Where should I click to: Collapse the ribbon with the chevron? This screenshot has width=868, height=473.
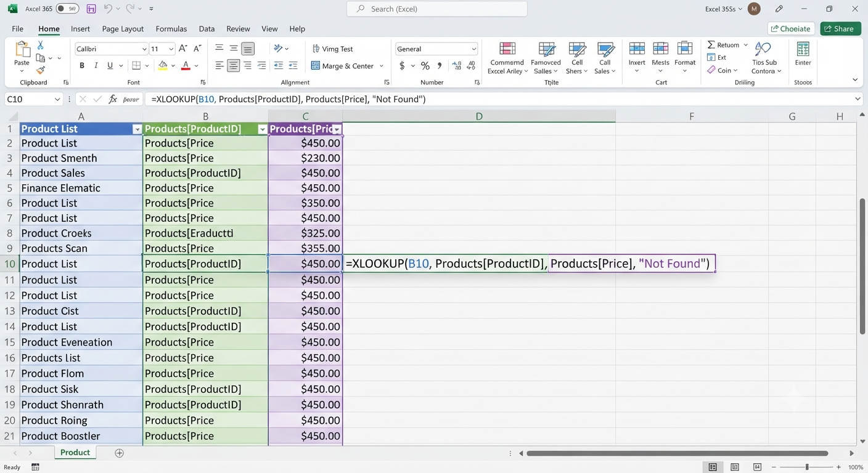click(855, 79)
